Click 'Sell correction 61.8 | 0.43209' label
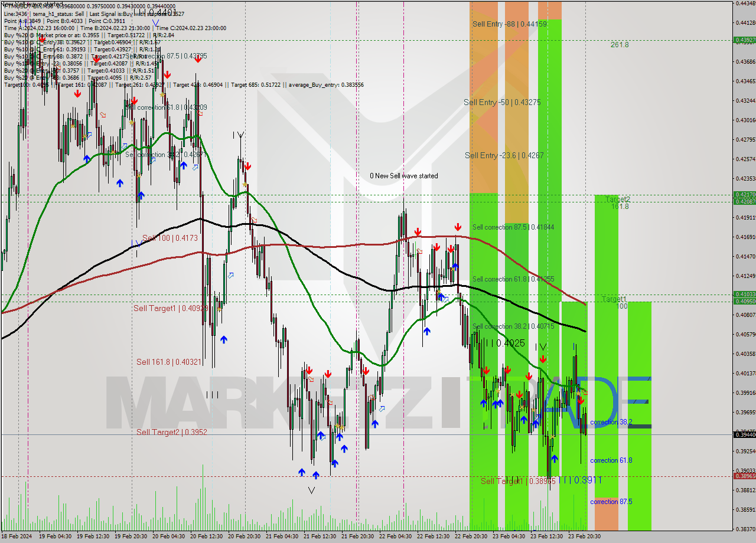The image size is (756, 543). point(166,107)
